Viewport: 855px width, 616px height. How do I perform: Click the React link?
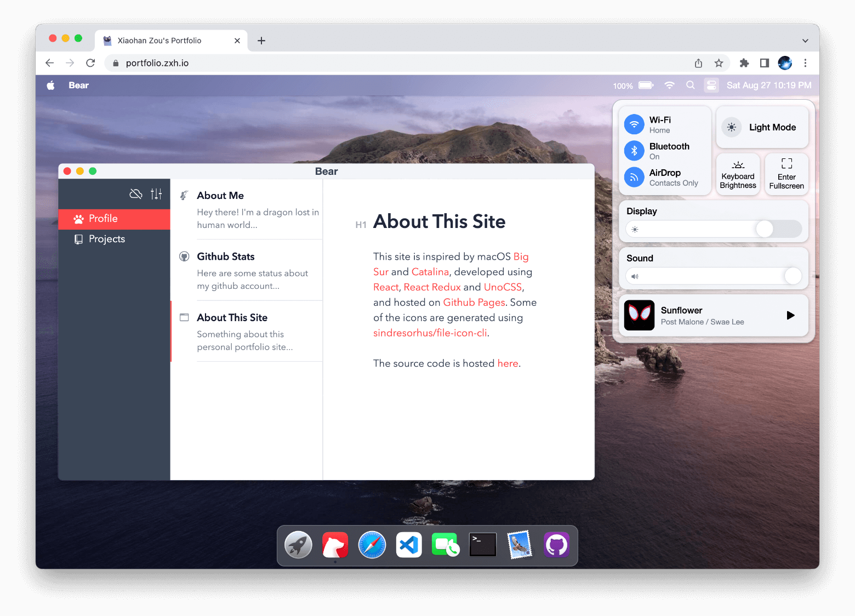386,287
